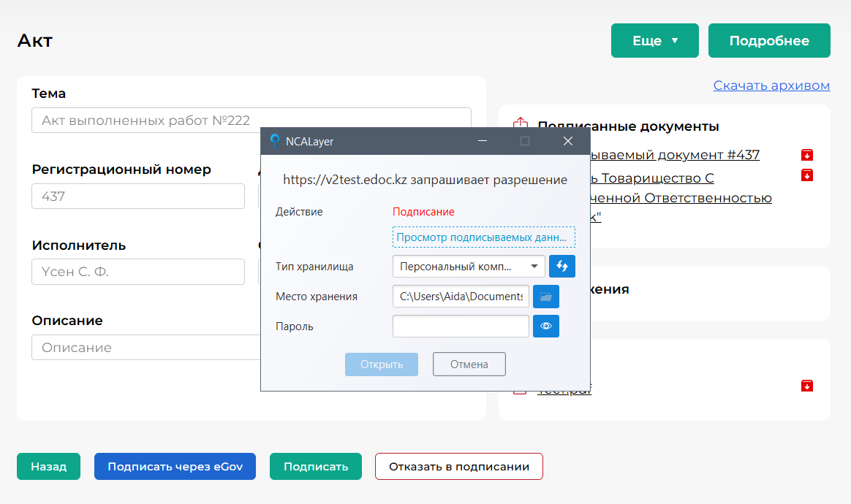Click the Подробнее button
This screenshot has width=851, height=504.
pyautogui.click(x=769, y=41)
